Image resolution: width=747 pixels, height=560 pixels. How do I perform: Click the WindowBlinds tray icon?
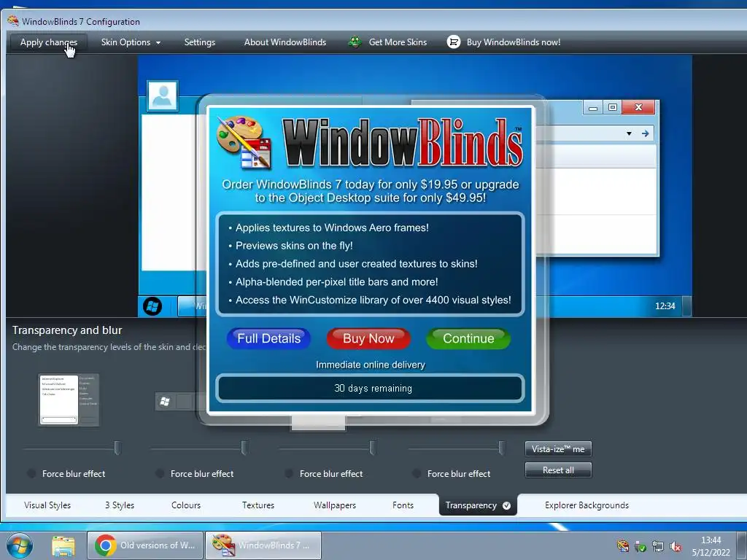pyautogui.click(x=622, y=546)
